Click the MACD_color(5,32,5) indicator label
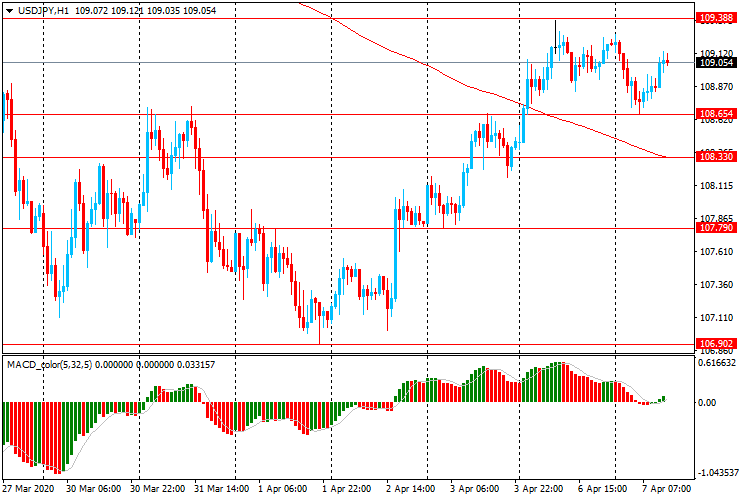740x500 pixels. (50, 364)
